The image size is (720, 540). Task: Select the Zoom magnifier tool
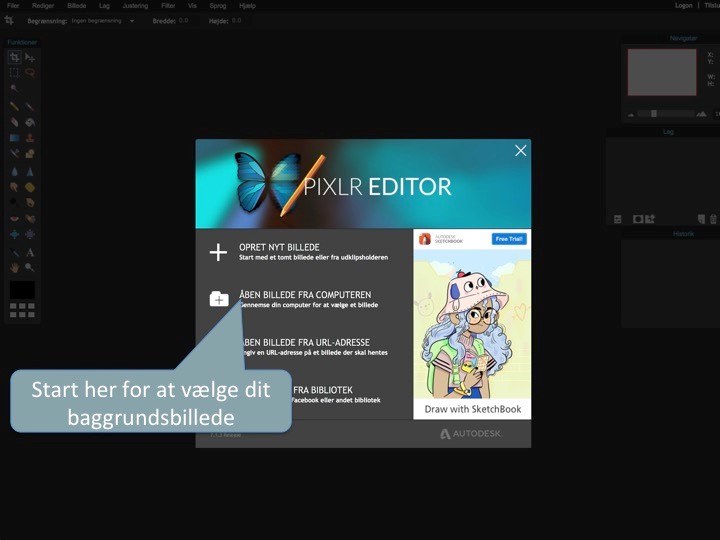tap(30, 267)
